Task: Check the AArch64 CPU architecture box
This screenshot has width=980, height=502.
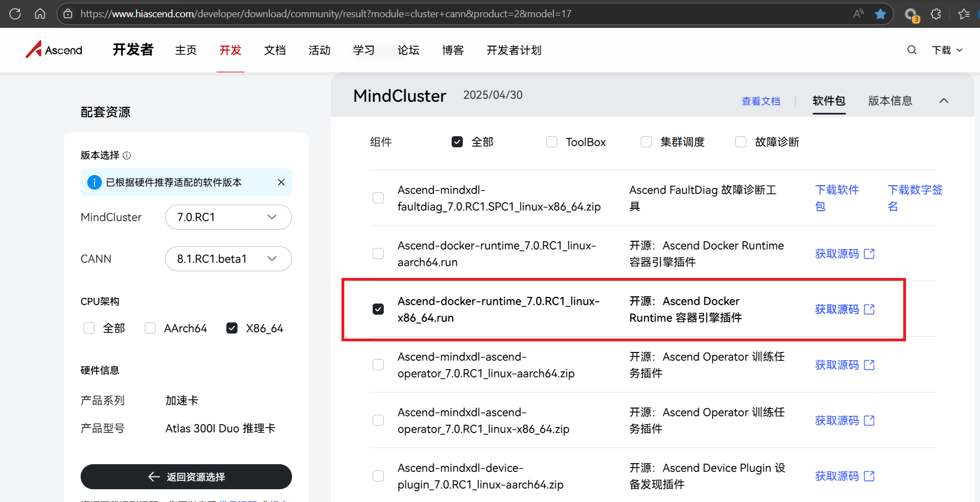Action: [x=150, y=328]
